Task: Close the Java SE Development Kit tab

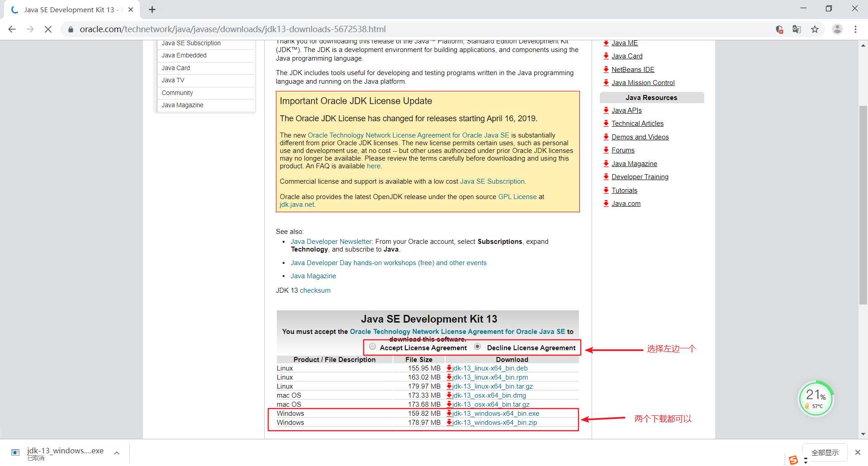Action: pyautogui.click(x=131, y=10)
